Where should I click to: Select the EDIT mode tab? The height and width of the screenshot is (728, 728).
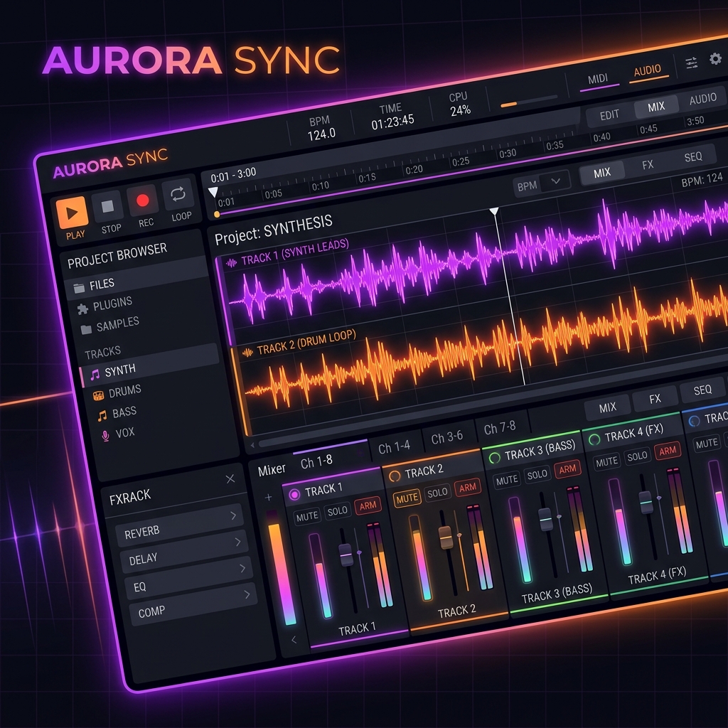click(609, 115)
